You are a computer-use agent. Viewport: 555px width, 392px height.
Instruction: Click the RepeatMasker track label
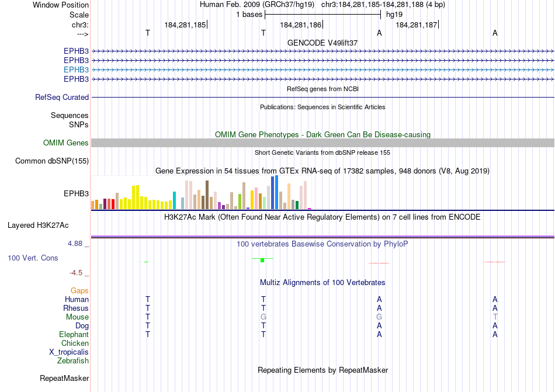64,378
